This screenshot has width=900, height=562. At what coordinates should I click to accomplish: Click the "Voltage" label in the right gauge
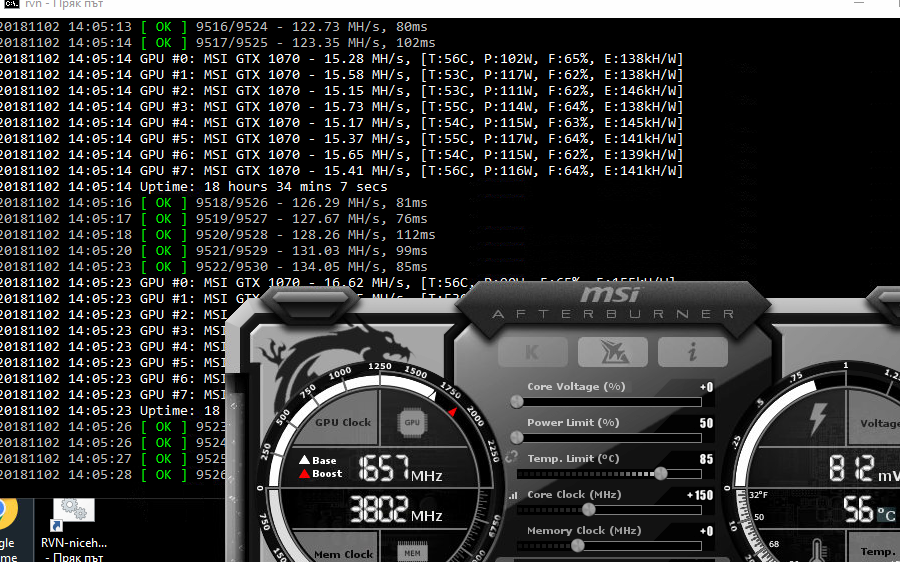(880, 424)
